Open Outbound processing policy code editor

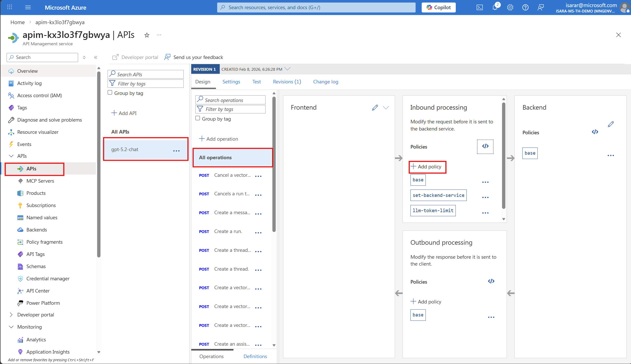click(x=491, y=281)
